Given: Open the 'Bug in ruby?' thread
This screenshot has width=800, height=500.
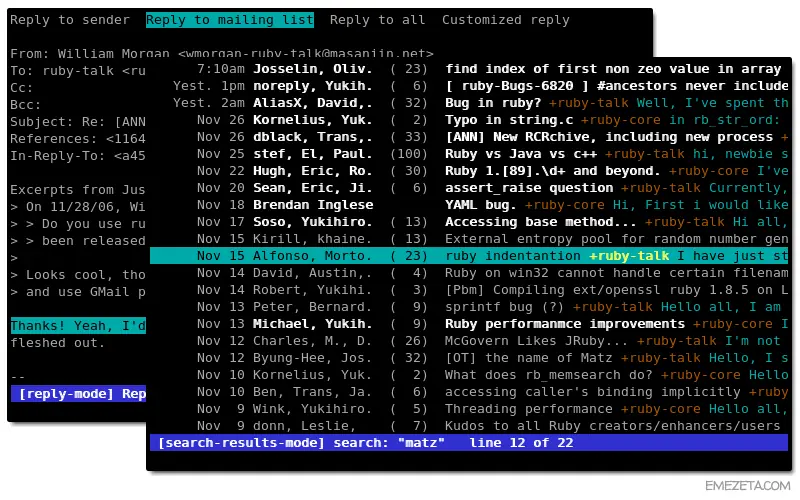Looking at the screenshot, I should click(469, 103).
